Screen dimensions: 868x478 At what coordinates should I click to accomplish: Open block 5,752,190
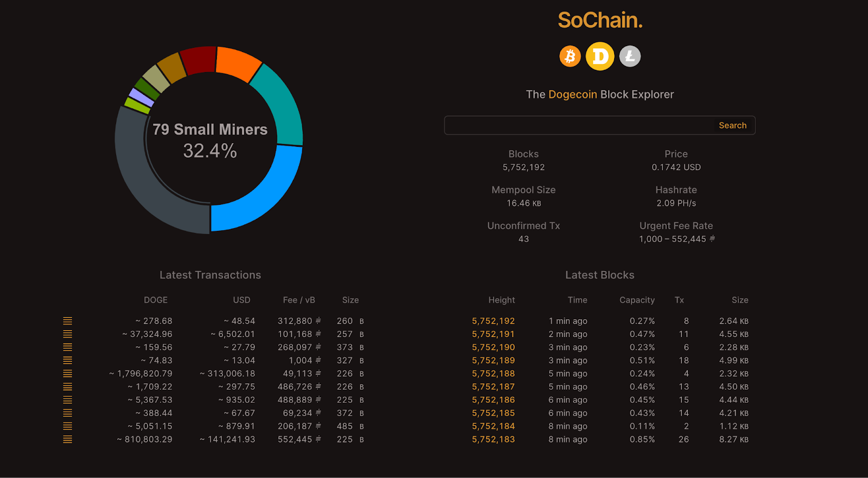(493, 347)
